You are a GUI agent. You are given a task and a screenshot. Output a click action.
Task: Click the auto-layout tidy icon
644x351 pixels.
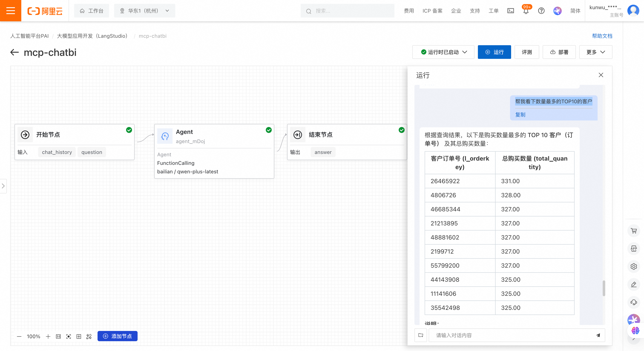89,336
